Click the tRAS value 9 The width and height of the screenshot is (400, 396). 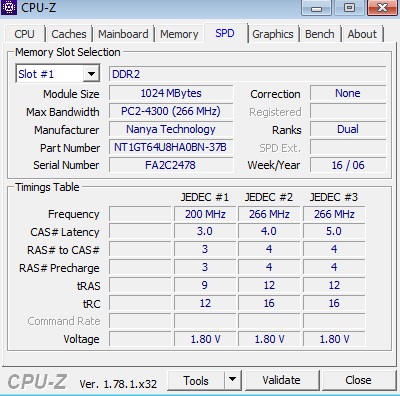205,285
